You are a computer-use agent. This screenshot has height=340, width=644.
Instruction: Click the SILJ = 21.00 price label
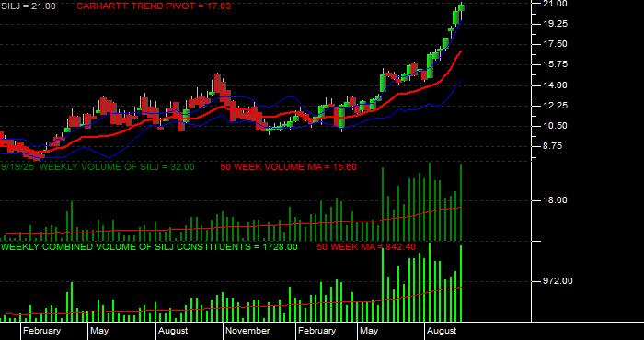tap(29, 6)
